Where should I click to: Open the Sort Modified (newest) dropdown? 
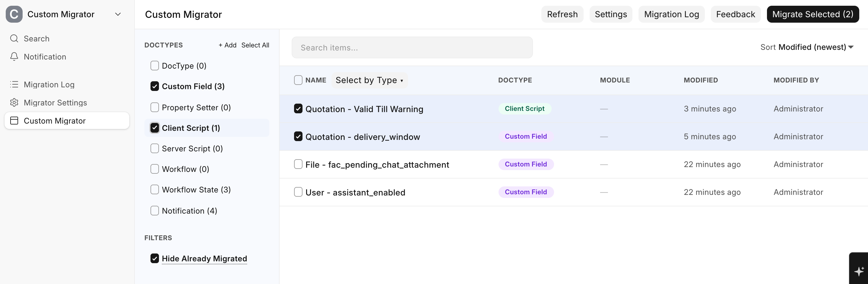coord(807,47)
